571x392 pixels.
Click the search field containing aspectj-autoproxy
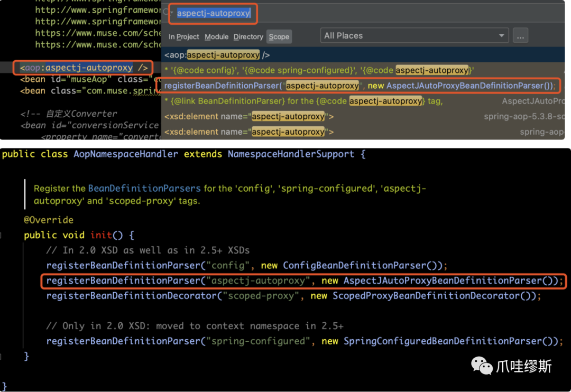point(214,13)
